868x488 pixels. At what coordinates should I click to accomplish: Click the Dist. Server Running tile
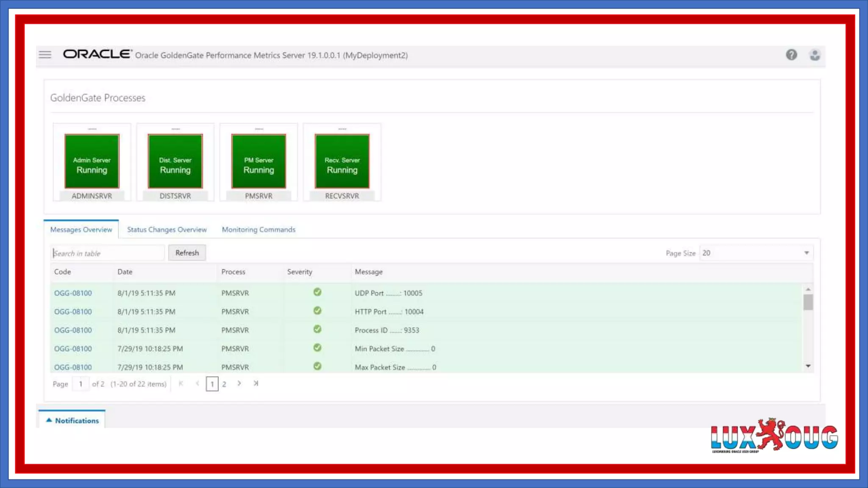coord(175,161)
